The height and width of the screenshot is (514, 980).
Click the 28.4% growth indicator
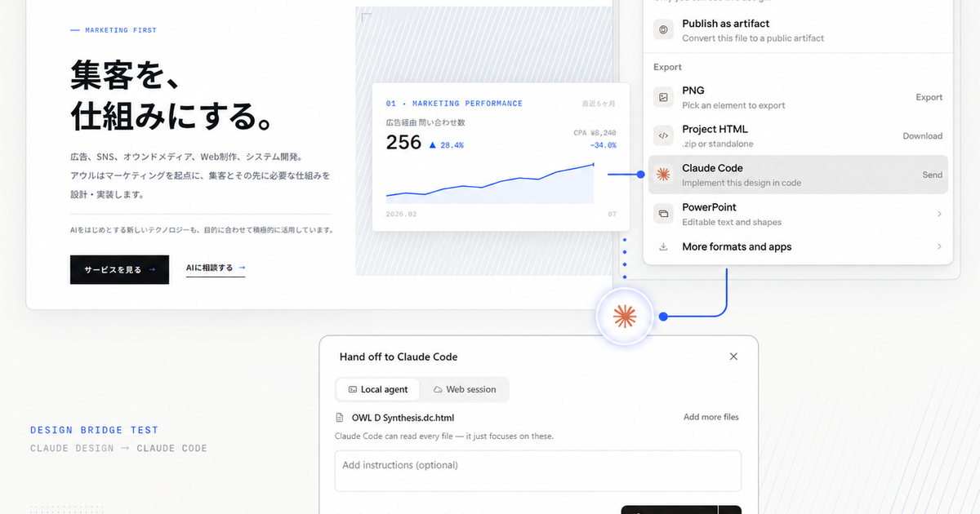pyautogui.click(x=446, y=145)
